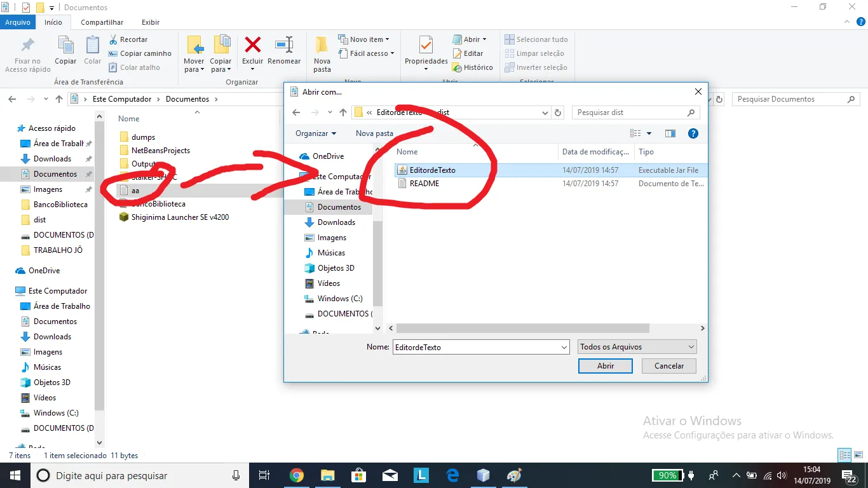Open Task View in the taskbar
This screenshot has height=488, width=868.
point(265,475)
